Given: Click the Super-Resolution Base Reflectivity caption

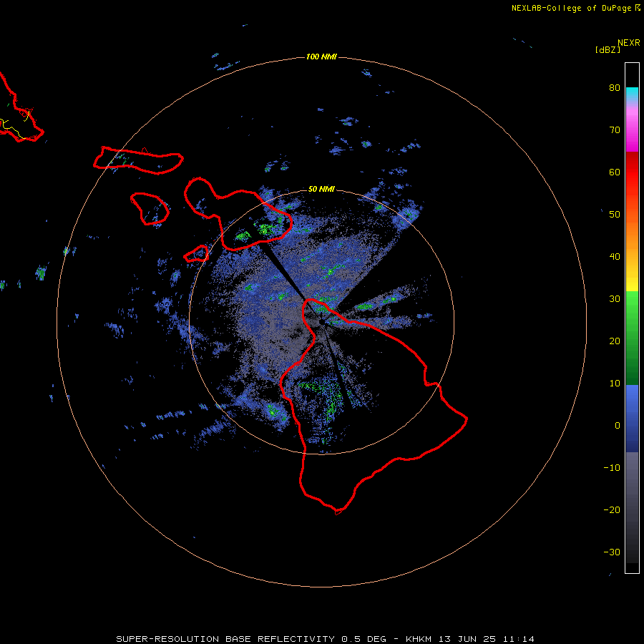Looking at the screenshot, I should [325, 639].
